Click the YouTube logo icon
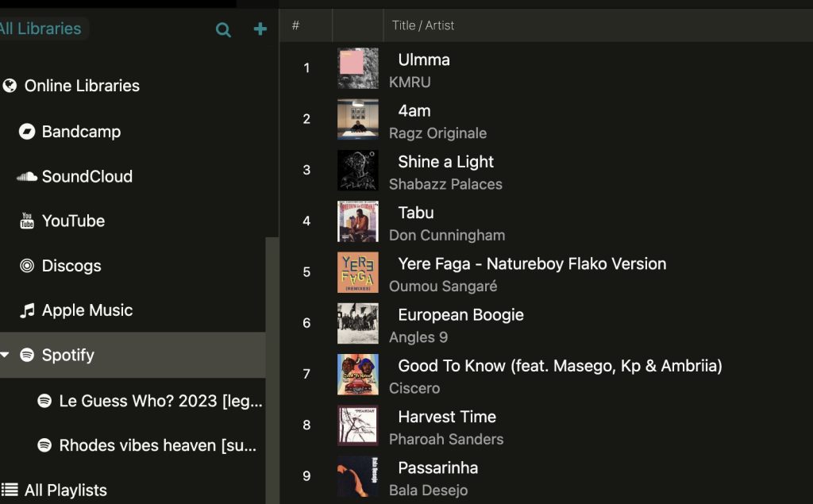813x504 pixels. (x=27, y=221)
